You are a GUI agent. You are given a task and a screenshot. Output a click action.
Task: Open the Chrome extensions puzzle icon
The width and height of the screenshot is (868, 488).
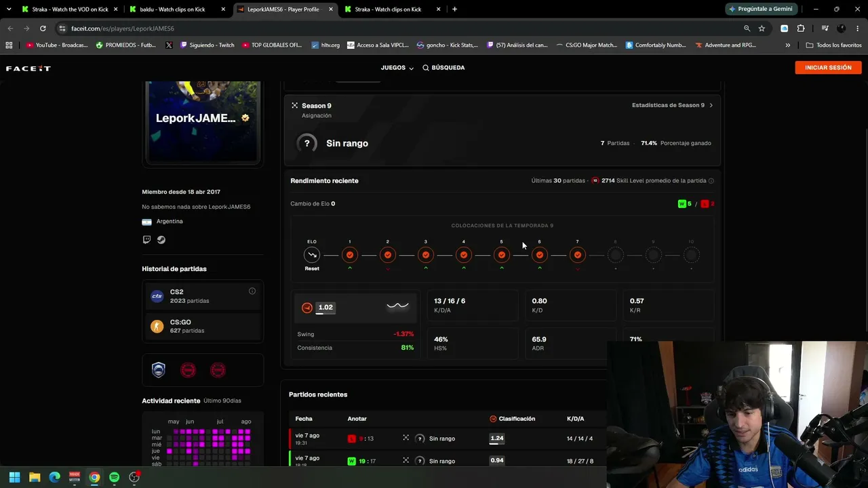click(x=801, y=28)
